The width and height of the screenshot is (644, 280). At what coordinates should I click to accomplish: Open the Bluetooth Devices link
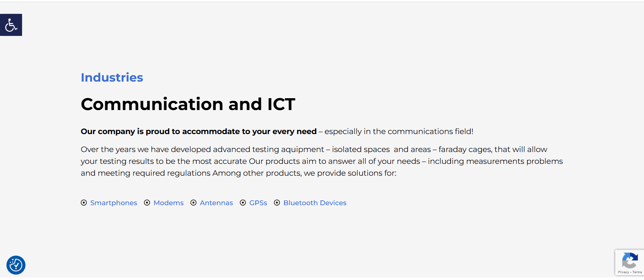point(315,203)
